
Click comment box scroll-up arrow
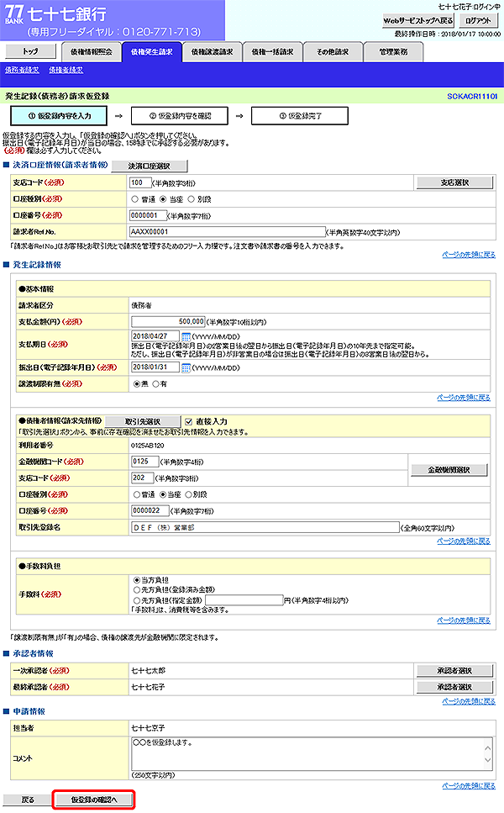(x=487, y=747)
